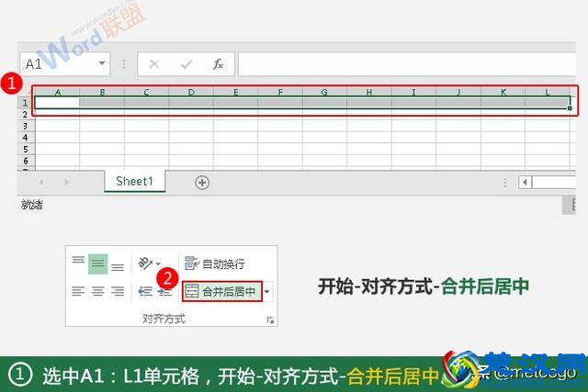
Task: Click the cancel X in the formula bar
Action: pos(154,64)
